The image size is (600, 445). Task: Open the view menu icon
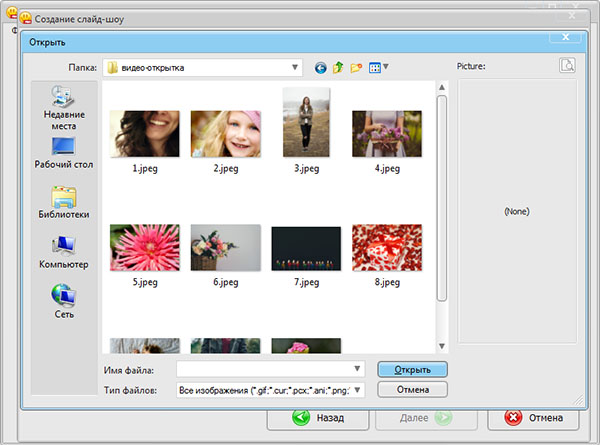376,68
